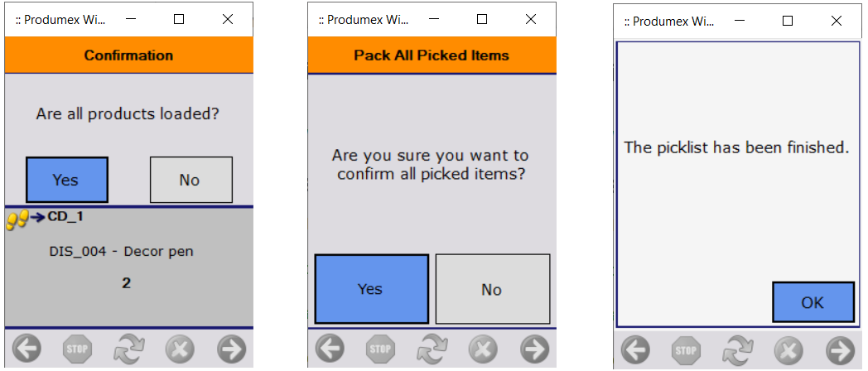Screen dimensions: 868x371
Task: Confirm all picked items with Yes
Action: (371, 288)
